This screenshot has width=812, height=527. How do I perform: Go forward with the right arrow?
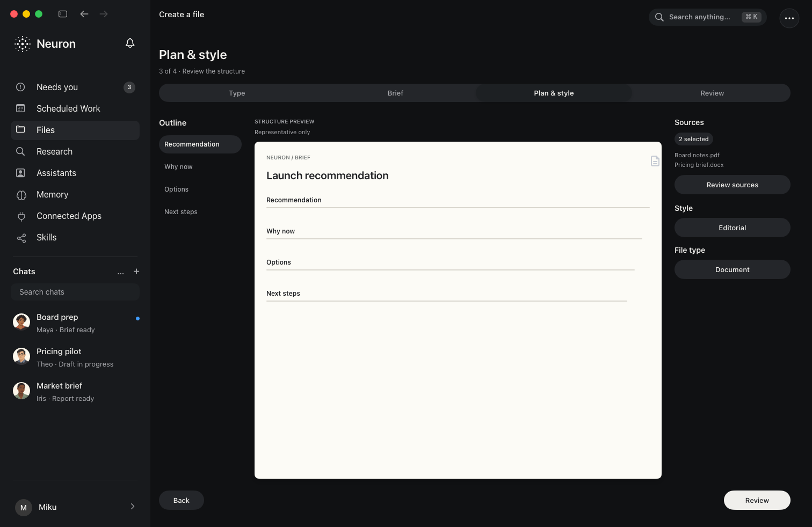pos(104,14)
